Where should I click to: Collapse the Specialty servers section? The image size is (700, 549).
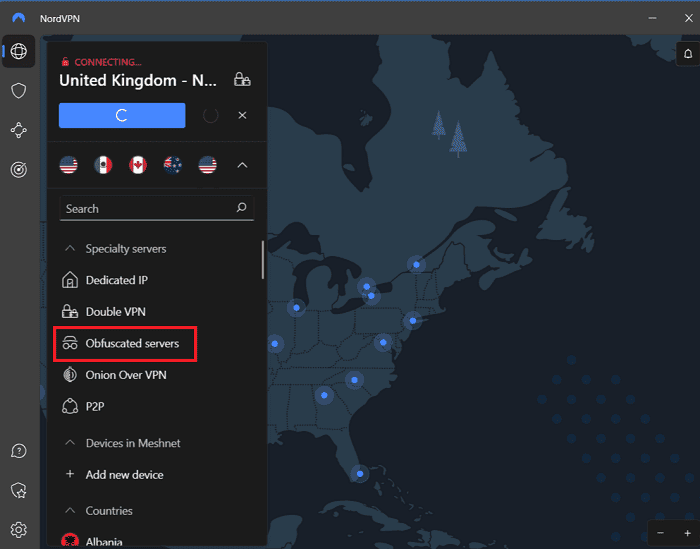pyautogui.click(x=70, y=249)
